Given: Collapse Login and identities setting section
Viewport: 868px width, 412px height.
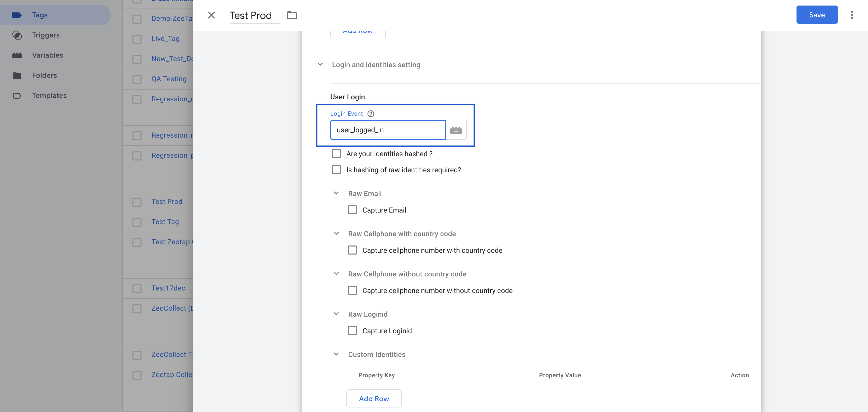Looking at the screenshot, I should click(x=320, y=64).
